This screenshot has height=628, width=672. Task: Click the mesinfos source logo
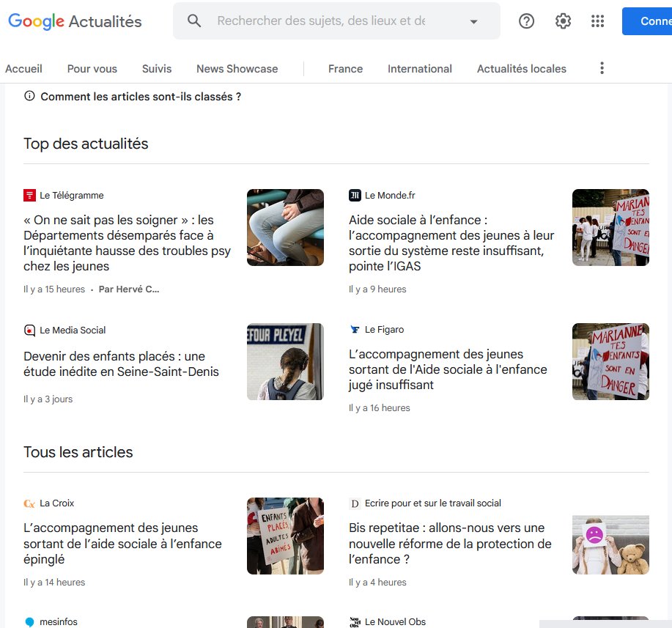(x=29, y=622)
